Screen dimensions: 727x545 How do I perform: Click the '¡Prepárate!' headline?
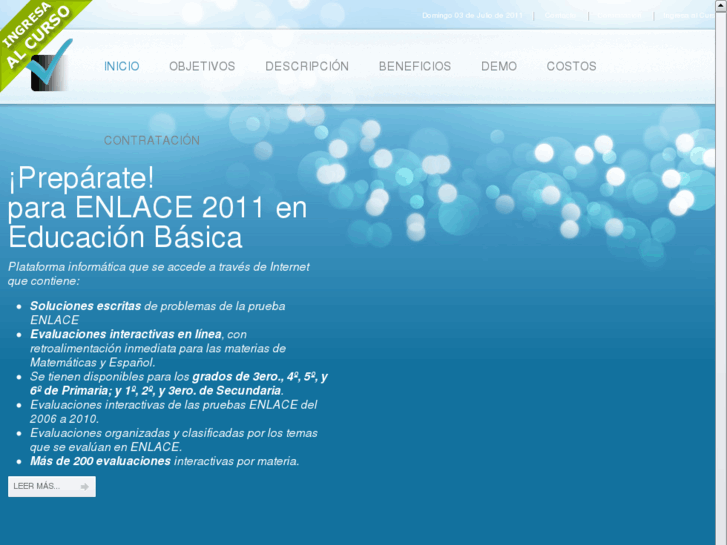pyautogui.click(x=81, y=178)
